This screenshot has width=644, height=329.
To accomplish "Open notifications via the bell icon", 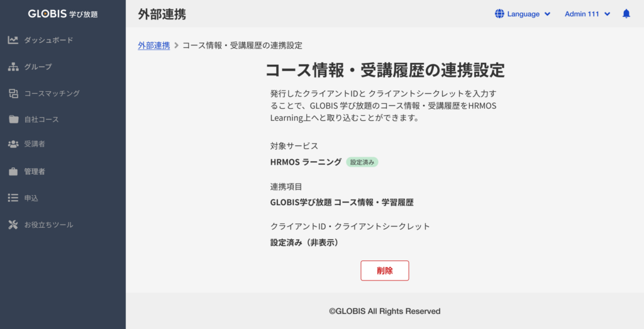I will 626,14.
